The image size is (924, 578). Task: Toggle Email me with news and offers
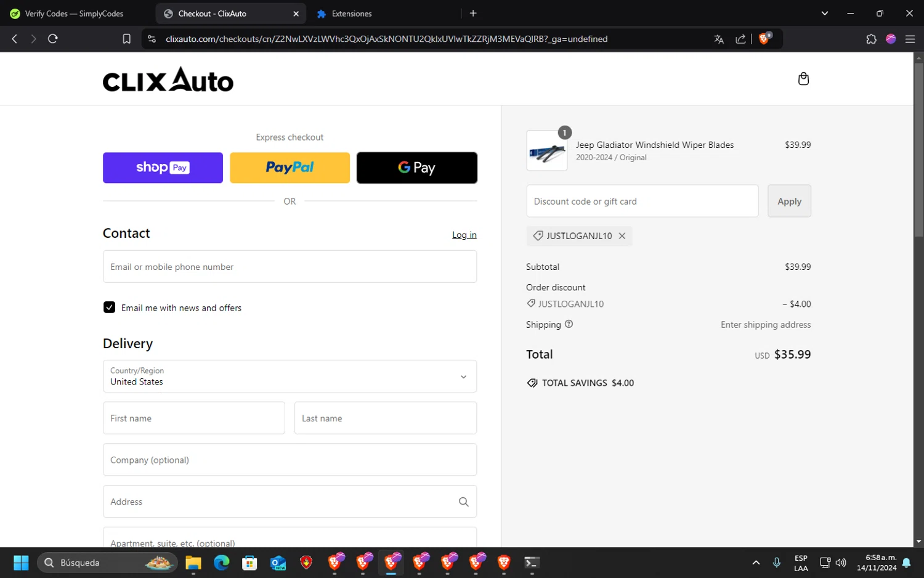pyautogui.click(x=109, y=307)
